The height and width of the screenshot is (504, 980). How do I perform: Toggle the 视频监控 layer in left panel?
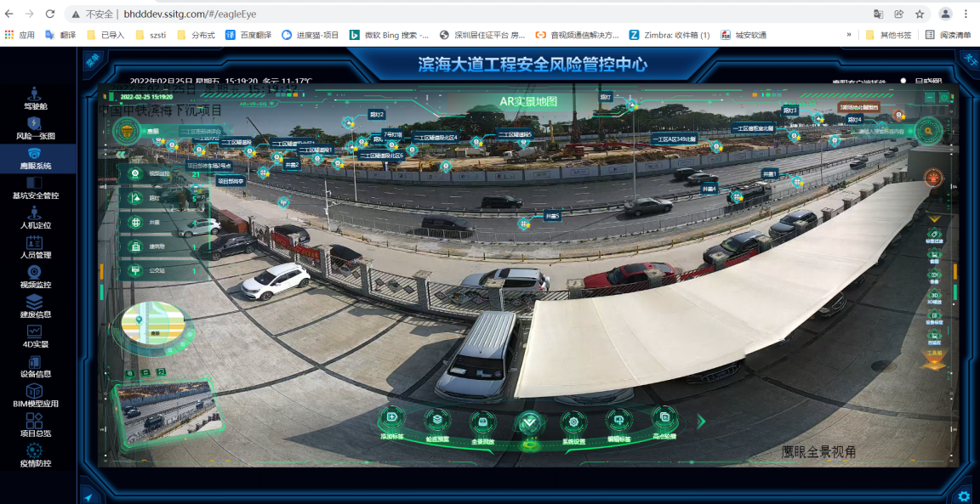coord(134,173)
